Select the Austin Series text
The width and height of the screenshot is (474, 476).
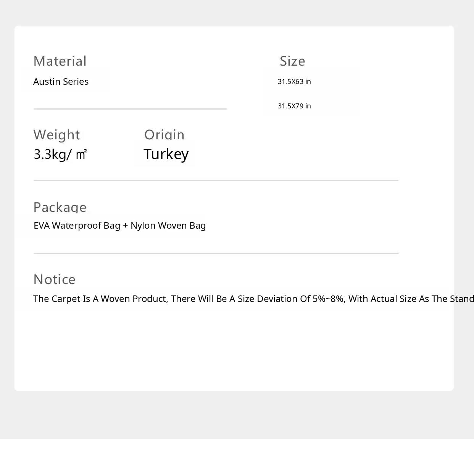coord(61,82)
